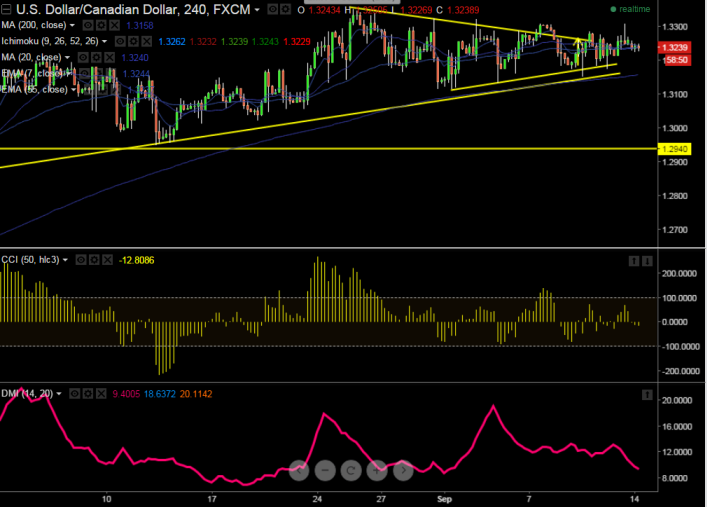Click the 200.0000 CCI scale label
707x507 pixels.
[x=679, y=273]
